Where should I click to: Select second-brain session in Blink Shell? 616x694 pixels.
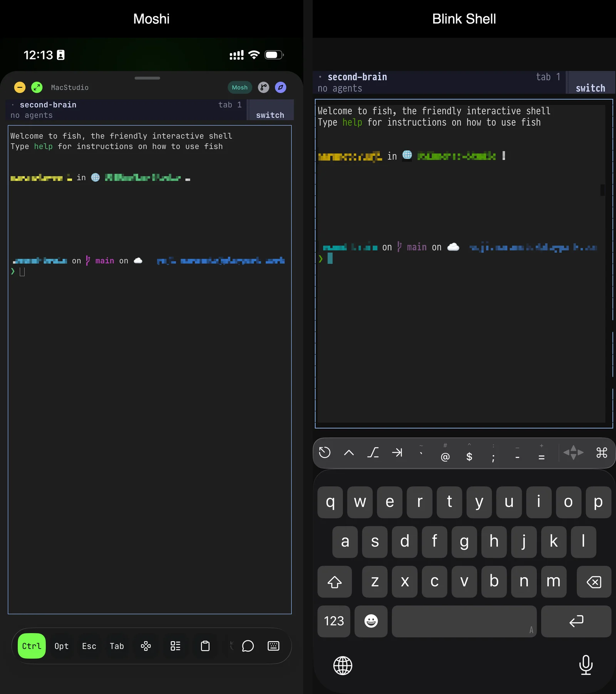coord(357,77)
